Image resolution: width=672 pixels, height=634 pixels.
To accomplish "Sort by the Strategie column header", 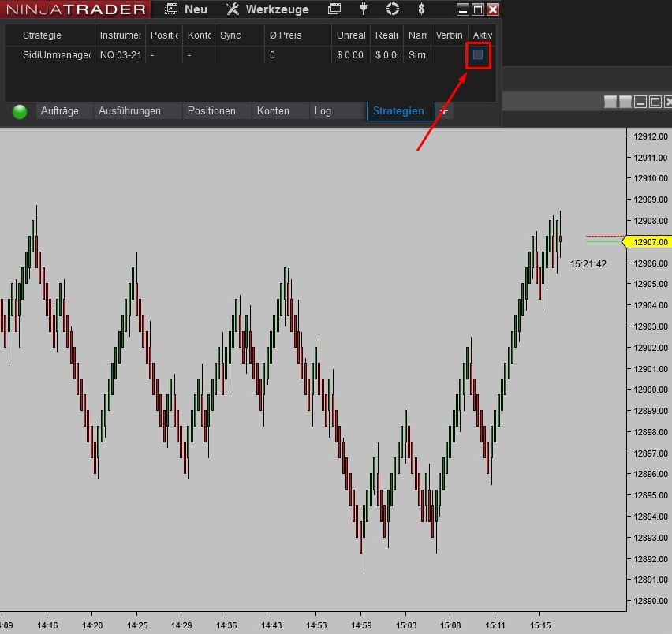I will click(x=42, y=35).
